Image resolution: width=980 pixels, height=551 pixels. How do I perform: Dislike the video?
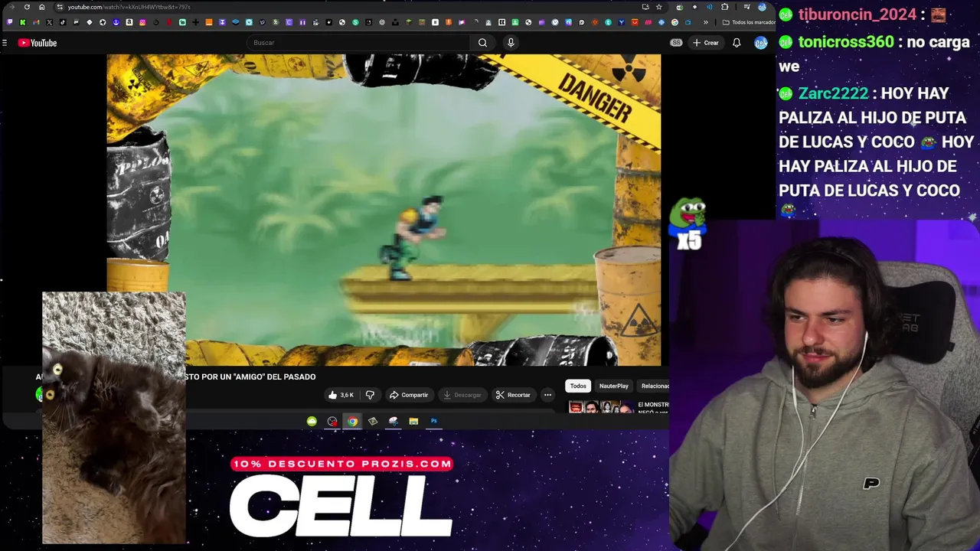pyautogui.click(x=370, y=395)
